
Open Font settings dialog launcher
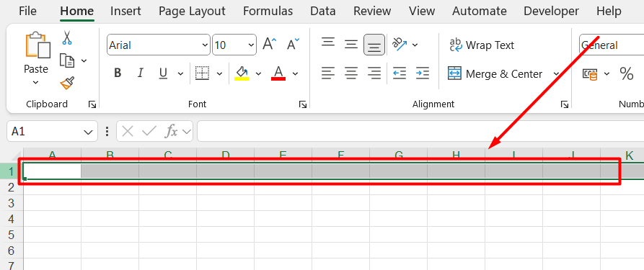tap(303, 104)
